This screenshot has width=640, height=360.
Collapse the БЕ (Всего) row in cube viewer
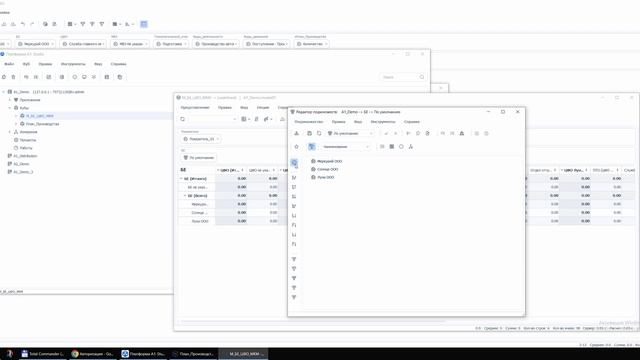185,196
